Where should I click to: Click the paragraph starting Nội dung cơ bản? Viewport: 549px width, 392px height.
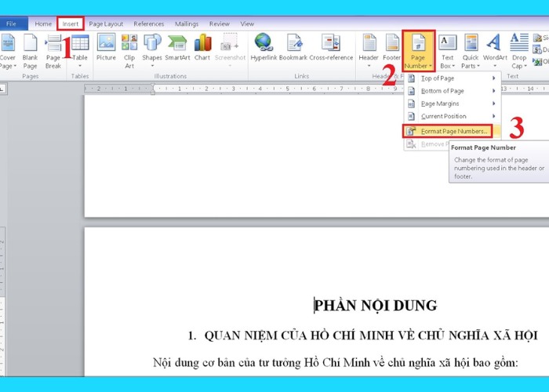point(336,363)
